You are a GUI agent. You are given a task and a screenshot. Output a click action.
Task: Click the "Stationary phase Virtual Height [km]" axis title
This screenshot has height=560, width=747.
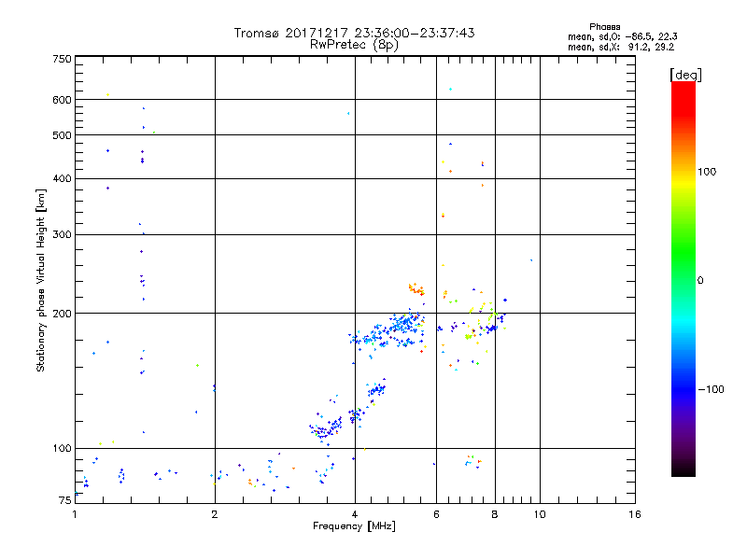41,280
